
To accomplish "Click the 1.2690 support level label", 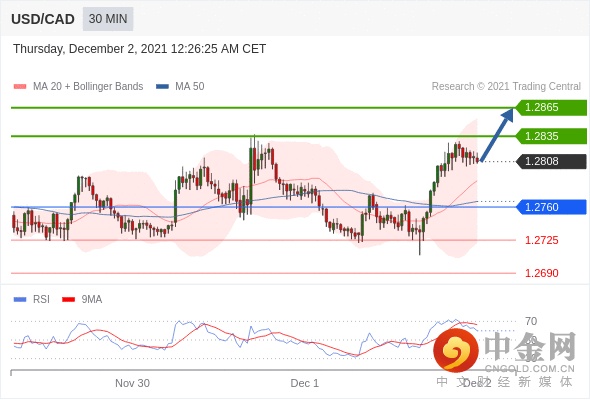I will [541, 273].
